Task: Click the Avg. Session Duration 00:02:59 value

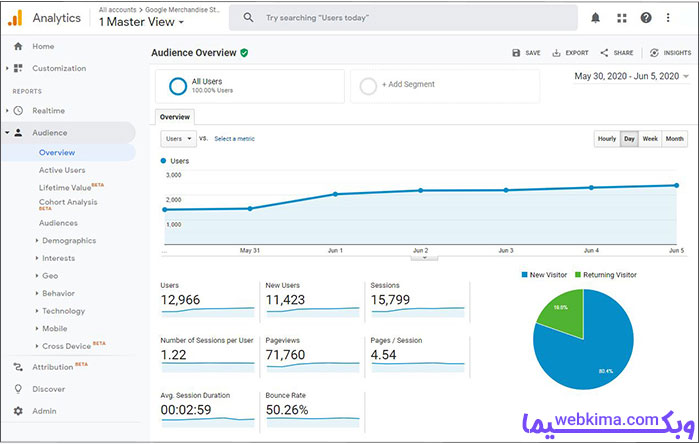Action: coord(186,410)
